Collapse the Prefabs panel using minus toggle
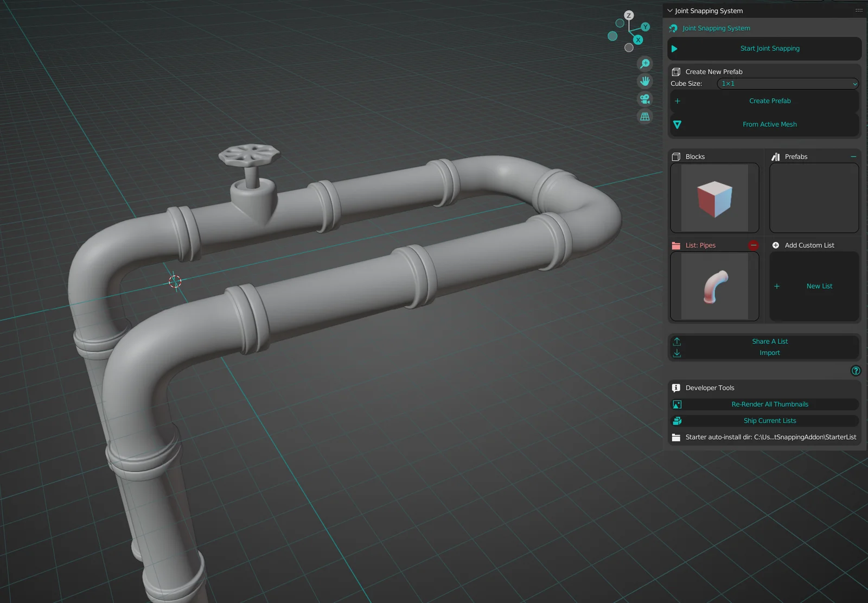This screenshot has width=868, height=603. [853, 156]
